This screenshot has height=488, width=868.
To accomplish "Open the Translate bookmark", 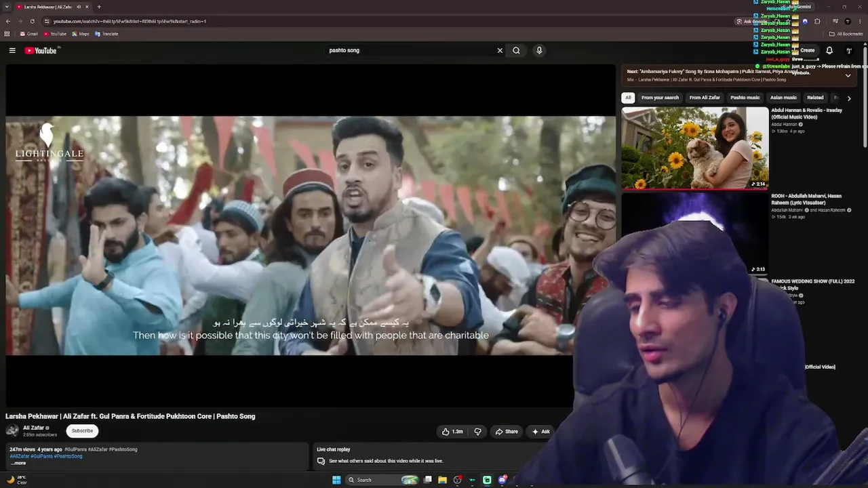I will pyautogui.click(x=106, y=34).
